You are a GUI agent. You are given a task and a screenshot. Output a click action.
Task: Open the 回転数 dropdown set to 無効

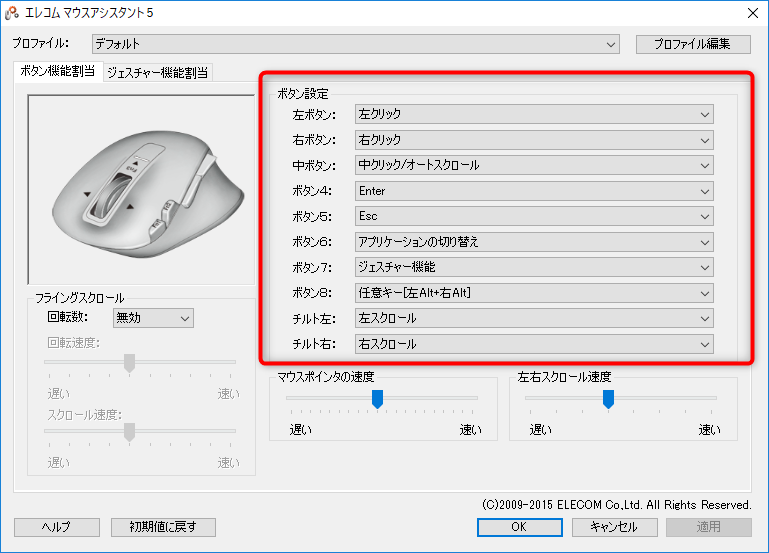pyautogui.click(x=152, y=318)
